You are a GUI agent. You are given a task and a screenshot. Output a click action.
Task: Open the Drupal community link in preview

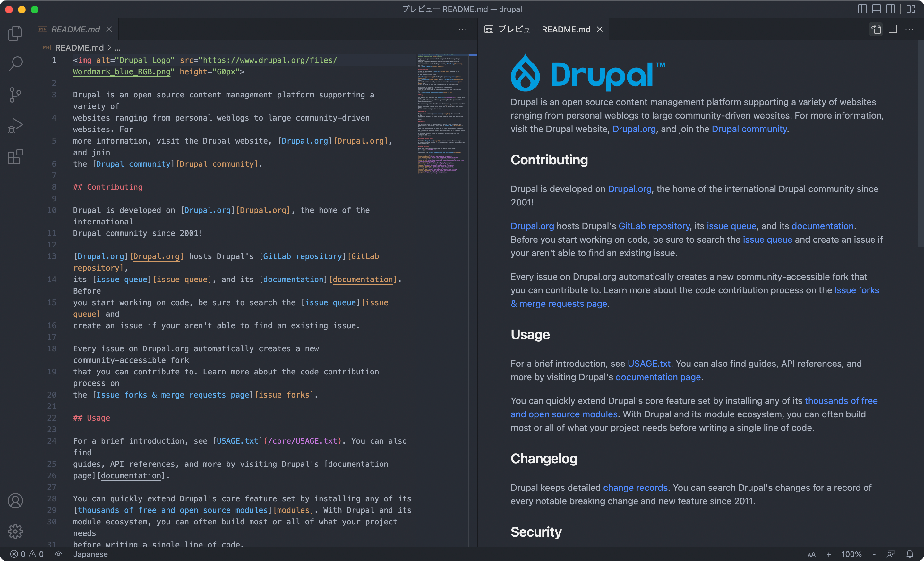pyautogui.click(x=749, y=129)
